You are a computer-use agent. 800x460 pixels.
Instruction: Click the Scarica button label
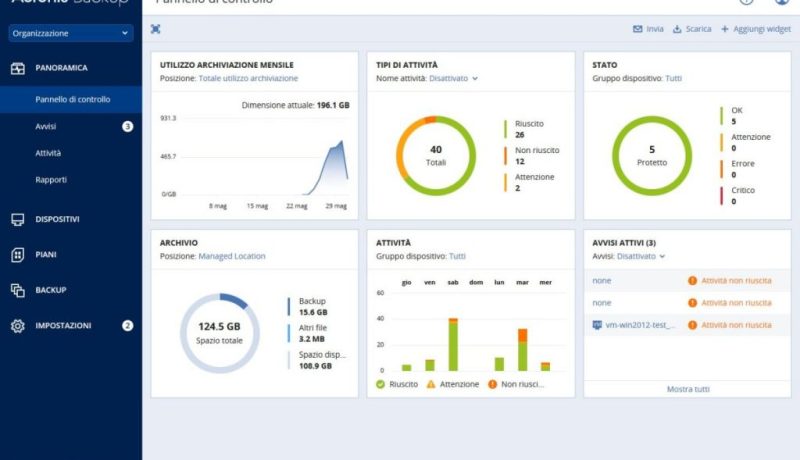point(698,29)
